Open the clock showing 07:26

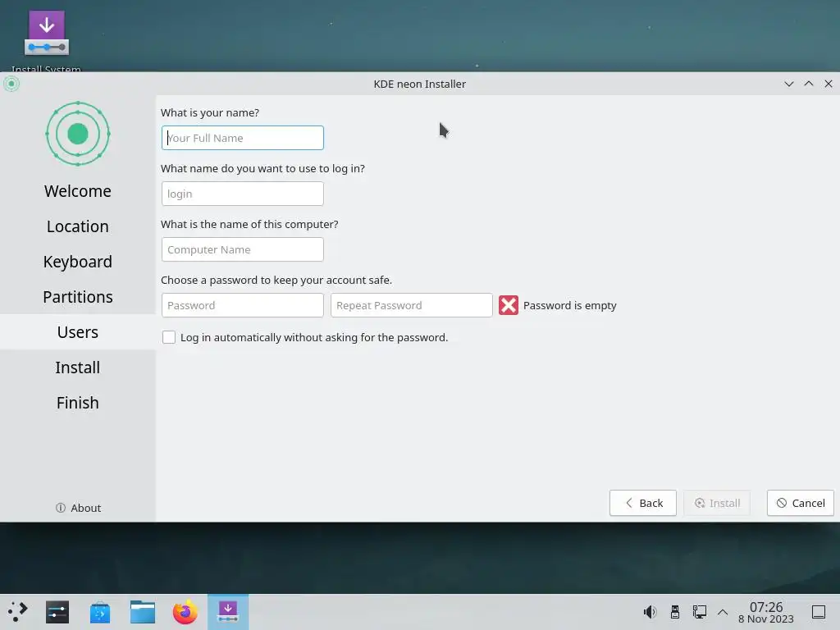pos(766,612)
